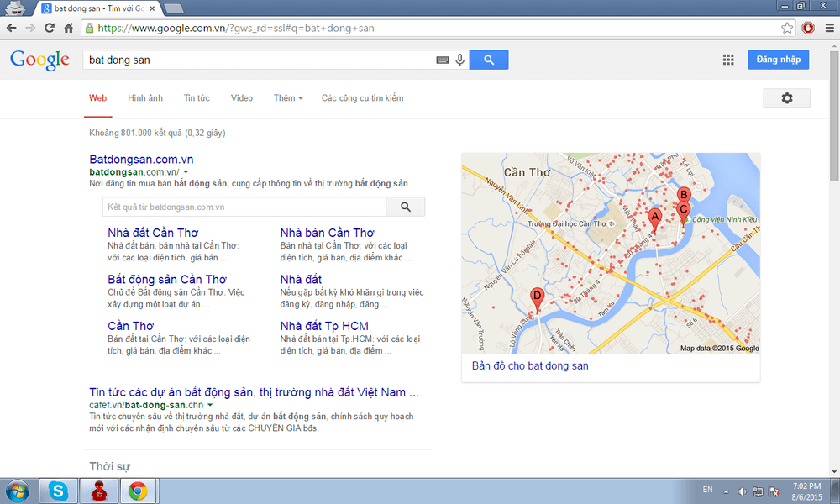Image resolution: width=840 pixels, height=504 pixels.
Task: Click the Google logo
Action: (x=39, y=60)
